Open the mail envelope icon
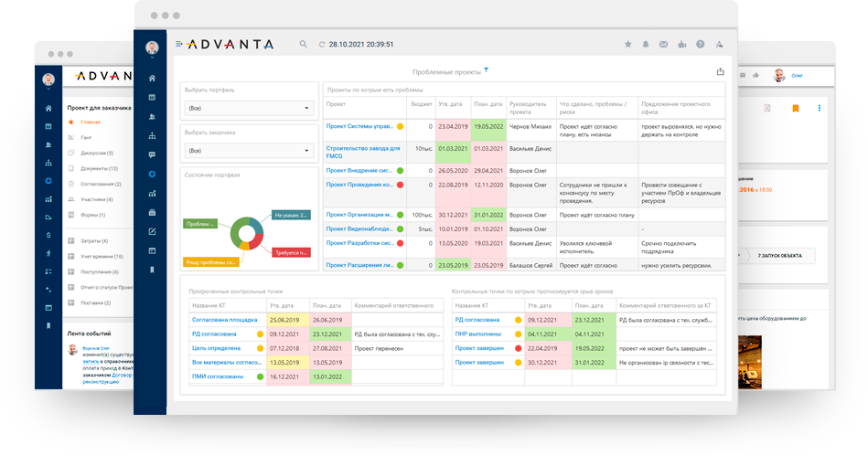The height and width of the screenshot is (456, 868). [663, 44]
